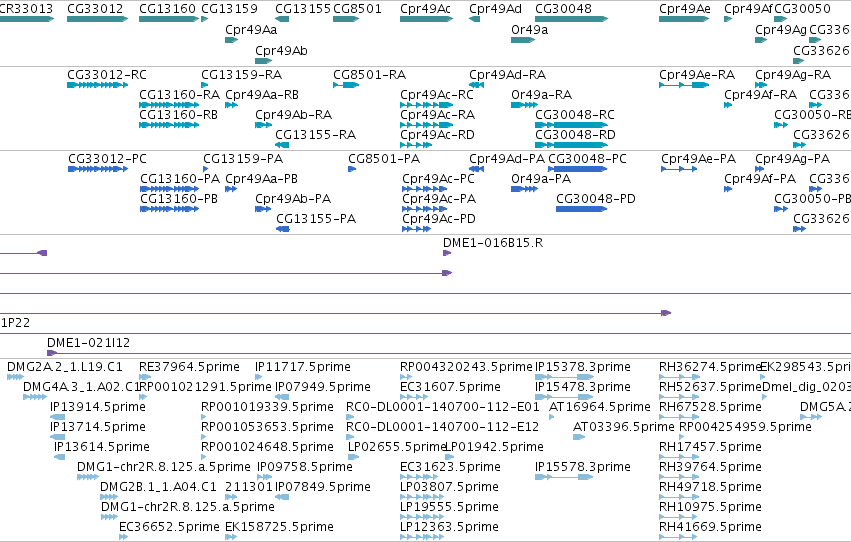This screenshot has height=542, width=851.
Task: Select transcript CG13159-RA
Action: point(242,75)
